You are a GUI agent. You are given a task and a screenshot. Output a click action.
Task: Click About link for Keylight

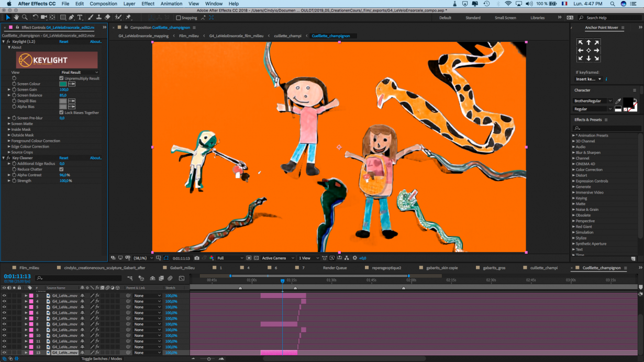tap(96, 41)
